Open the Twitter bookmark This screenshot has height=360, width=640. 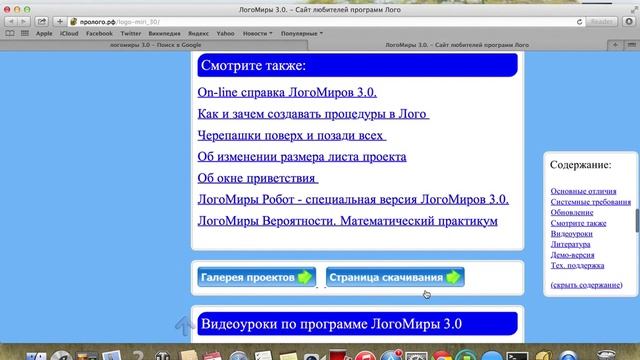(x=131, y=33)
